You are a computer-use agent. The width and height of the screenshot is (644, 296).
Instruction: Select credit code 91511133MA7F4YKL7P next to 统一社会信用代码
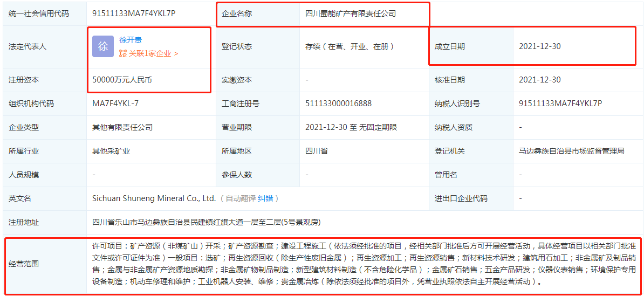pos(134,13)
